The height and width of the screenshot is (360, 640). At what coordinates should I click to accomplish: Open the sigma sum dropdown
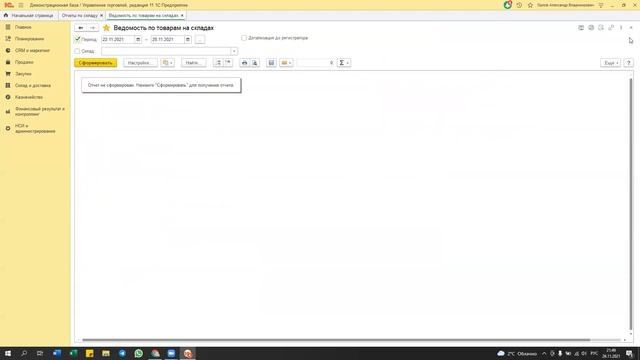[344, 63]
